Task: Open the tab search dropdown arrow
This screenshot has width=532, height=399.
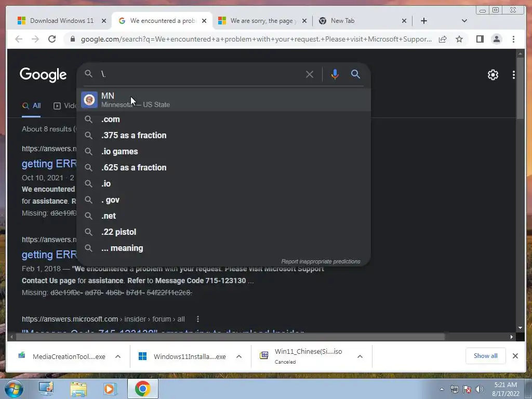Action: coord(464,21)
